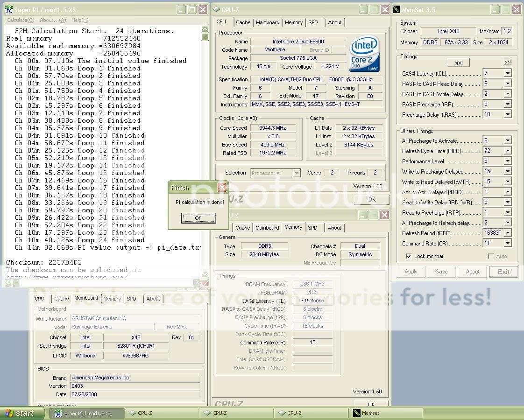The width and height of the screenshot is (524, 420).
Task: Click the Super PI title bar icon
Action: [9, 9]
